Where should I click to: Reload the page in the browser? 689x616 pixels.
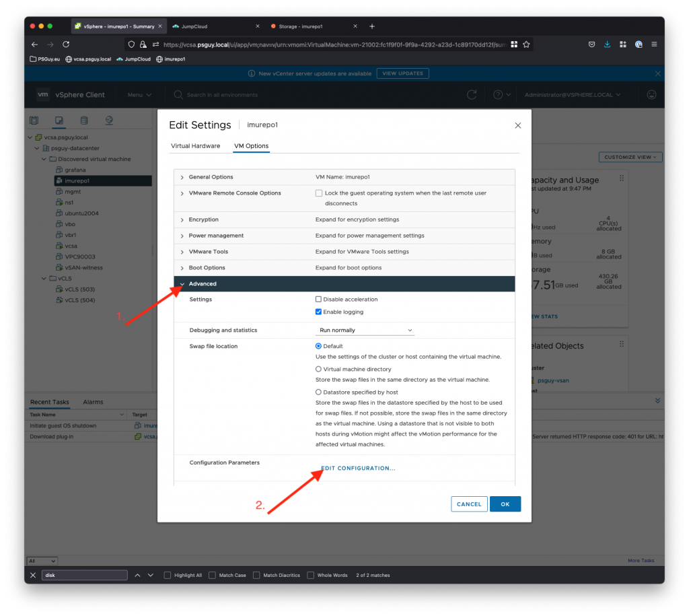(x=66, y=44)
